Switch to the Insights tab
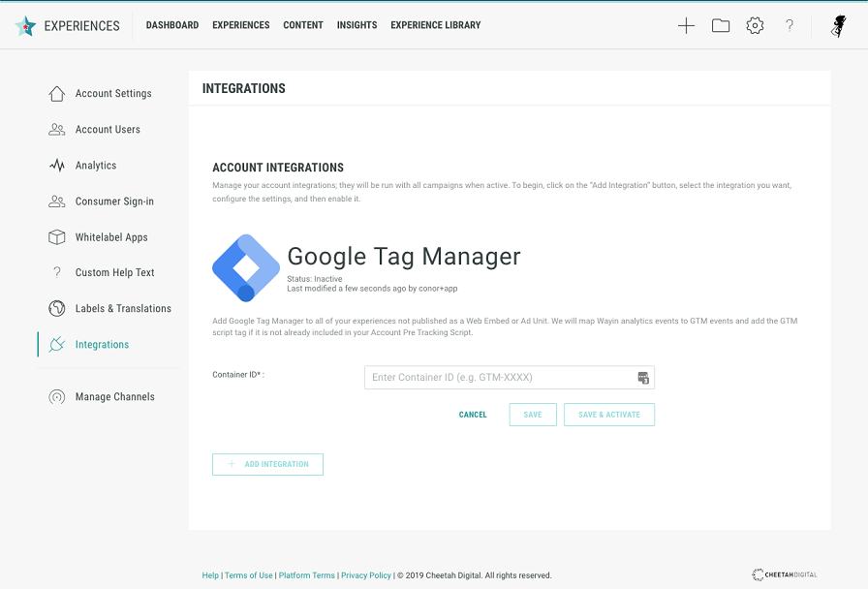 (x=356, y=25)
